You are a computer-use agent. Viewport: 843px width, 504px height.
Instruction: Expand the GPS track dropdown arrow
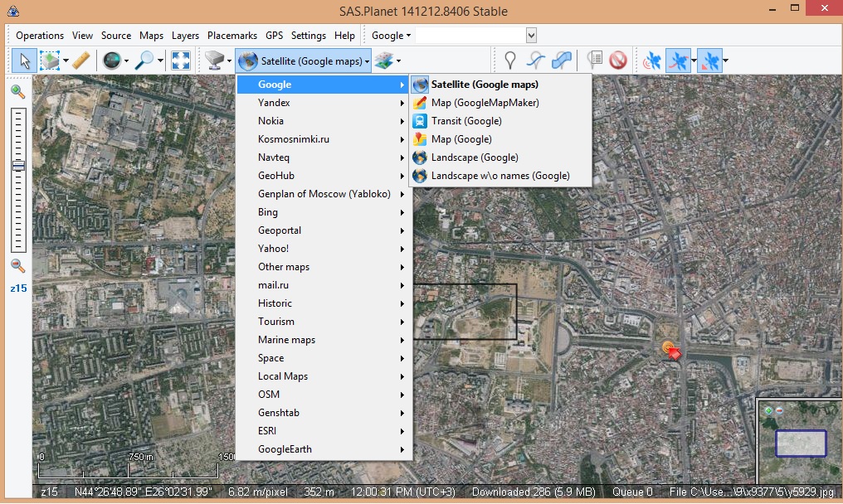694,61
